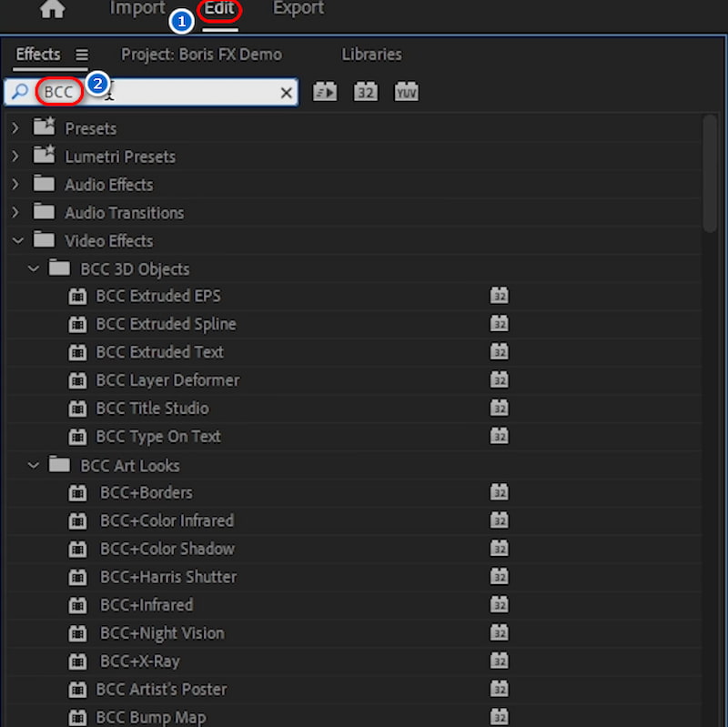Select the Lumetri Presets folder icon

coord(44,155)
